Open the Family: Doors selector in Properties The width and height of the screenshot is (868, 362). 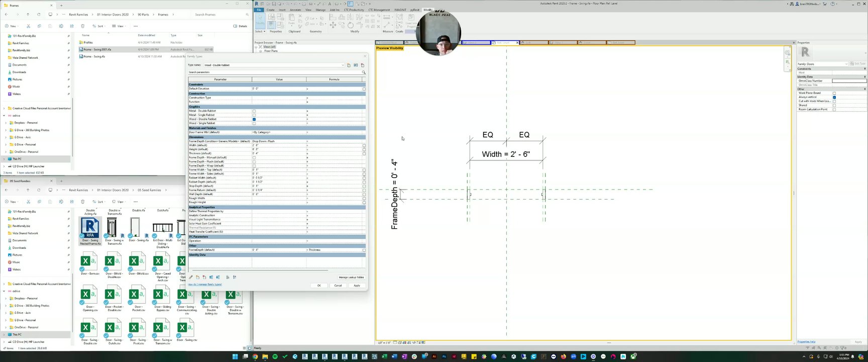[x=822, y=64]
